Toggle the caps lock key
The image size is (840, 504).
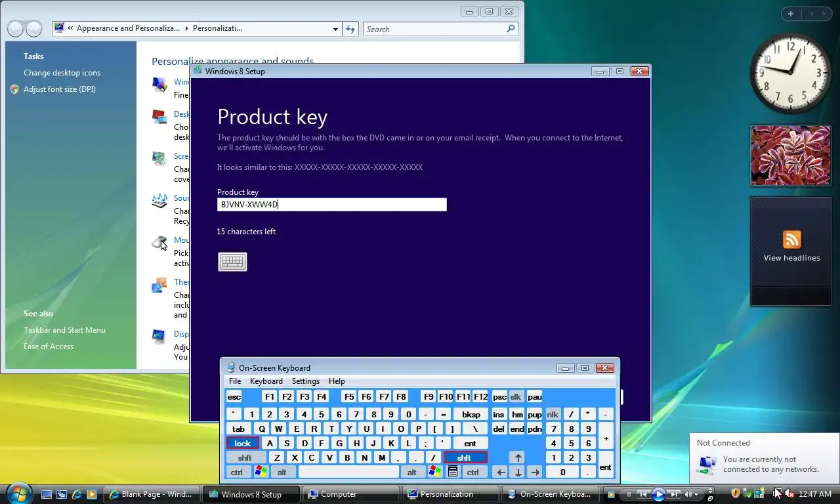click(x=243, y=443)
